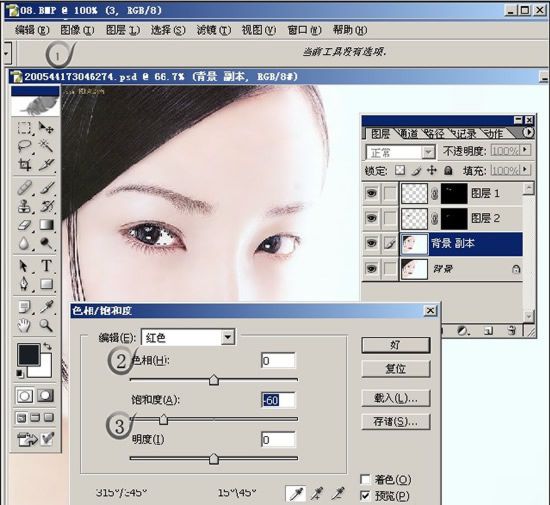Select the Eraser tool

pyautogui.click(x=24, y=225)
